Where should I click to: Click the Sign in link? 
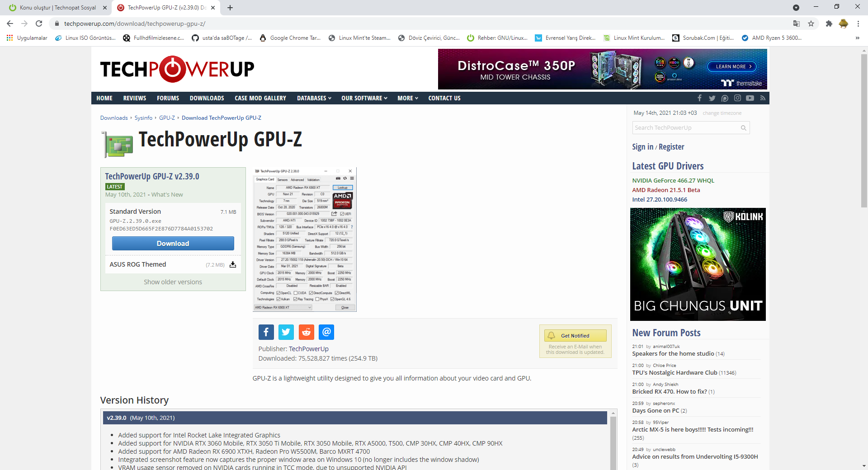click(643, 147)
